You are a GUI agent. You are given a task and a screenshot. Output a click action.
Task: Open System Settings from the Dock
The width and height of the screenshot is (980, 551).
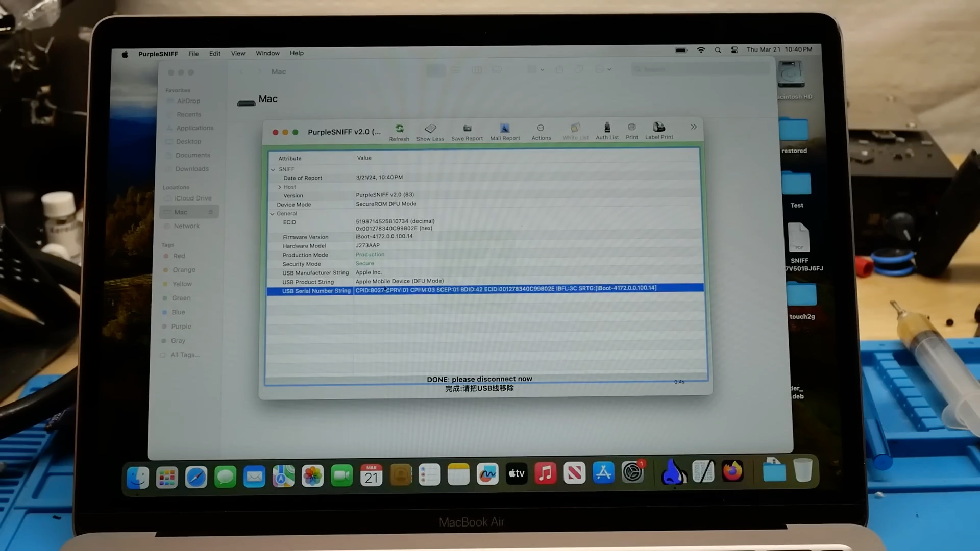633,472
